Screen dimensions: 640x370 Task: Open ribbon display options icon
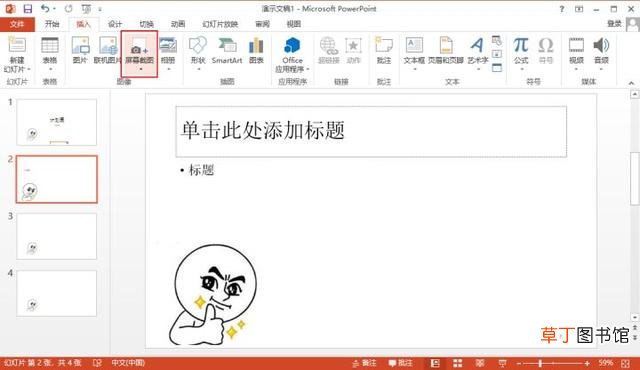(x=579, y=9)
